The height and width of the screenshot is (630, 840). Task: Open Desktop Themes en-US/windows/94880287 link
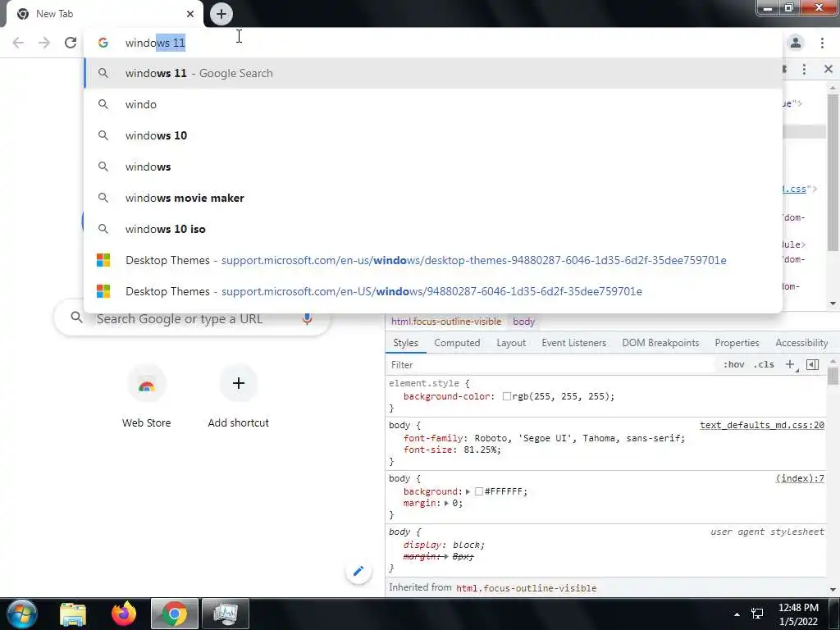point(433,291)
